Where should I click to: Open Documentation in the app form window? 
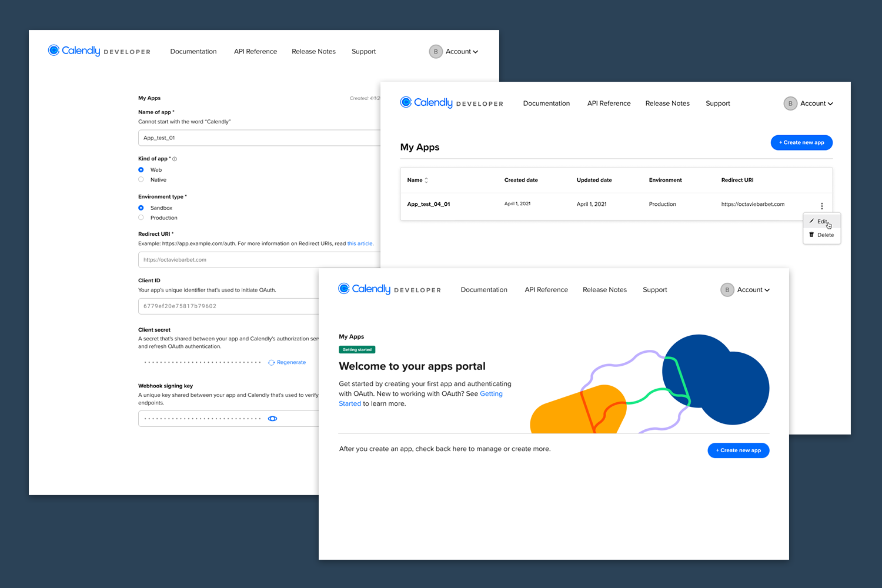coord(193,52)
